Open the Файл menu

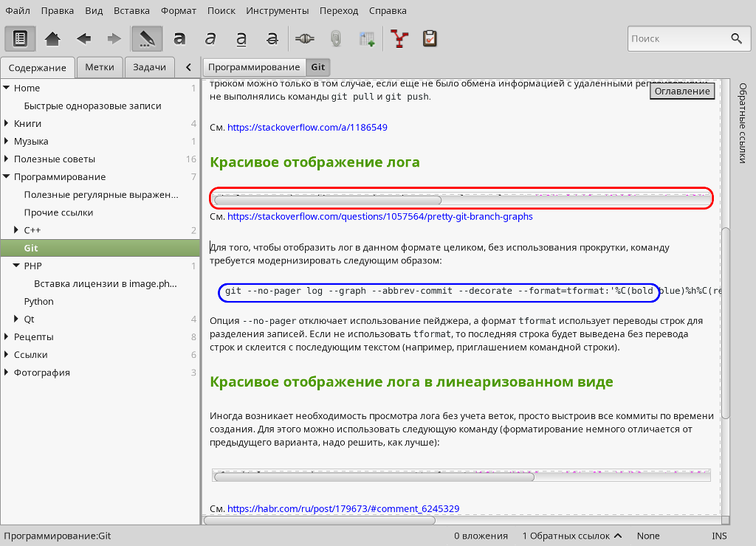coord(18,10)
